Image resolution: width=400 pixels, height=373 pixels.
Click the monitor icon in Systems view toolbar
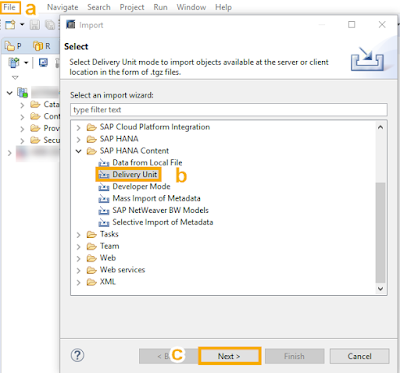(43, 62)
